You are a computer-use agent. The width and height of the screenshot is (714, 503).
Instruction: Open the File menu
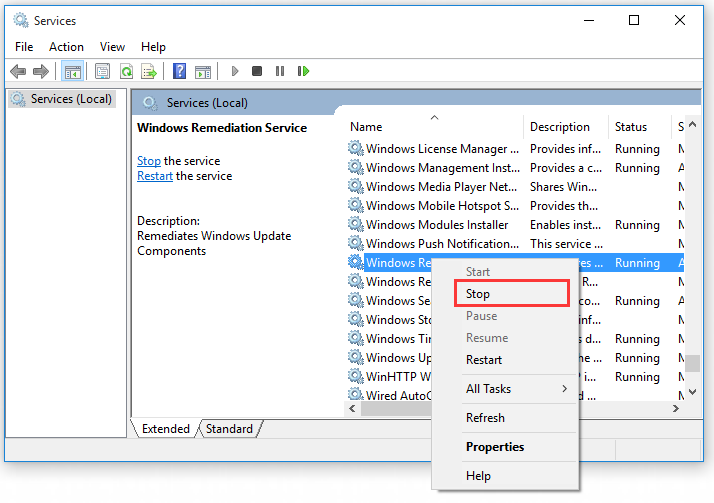(24, 47)
